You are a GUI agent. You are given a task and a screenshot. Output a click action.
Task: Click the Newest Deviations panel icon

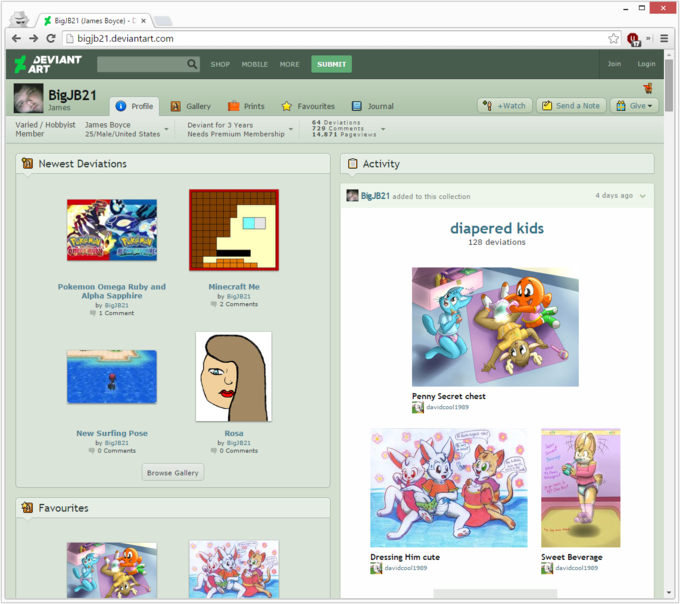(x=27, y=163)
